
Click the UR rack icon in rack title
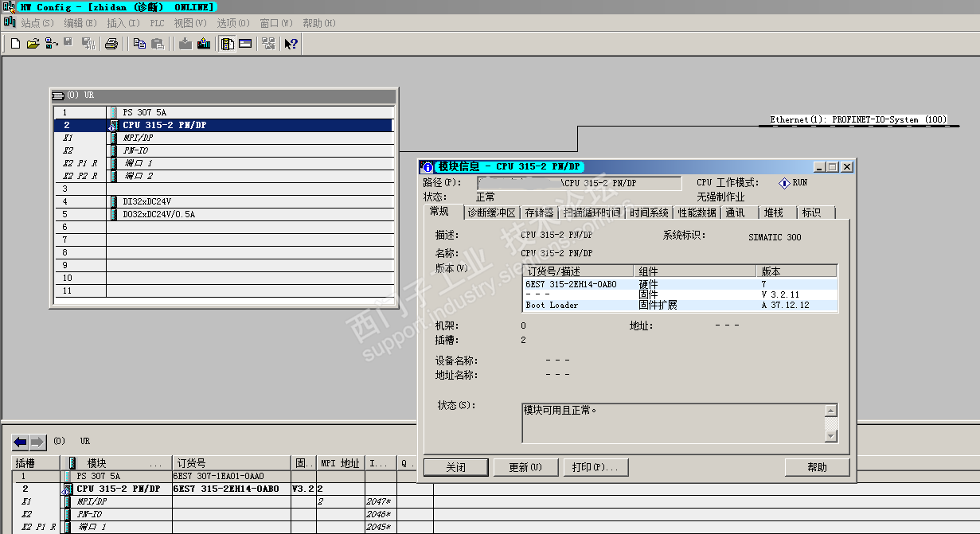coord(57,95)
